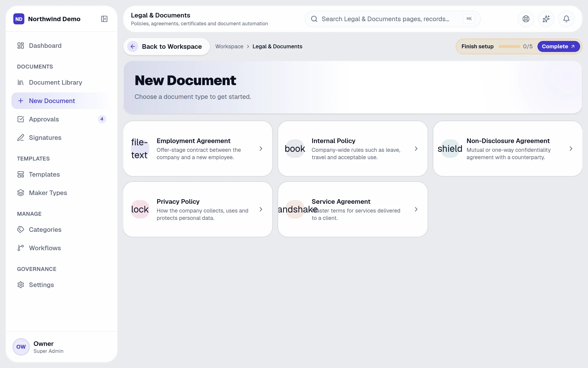The width and height of the screenshot is (588, 368).
Task: Click the ⌘K shortcut badge
Action: tap(469, 19)
